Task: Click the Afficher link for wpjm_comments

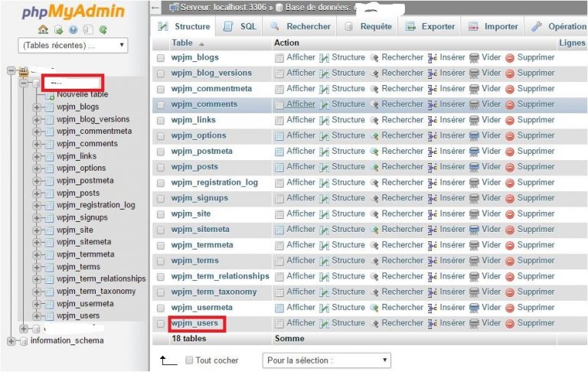Action: tap(301, 104)
